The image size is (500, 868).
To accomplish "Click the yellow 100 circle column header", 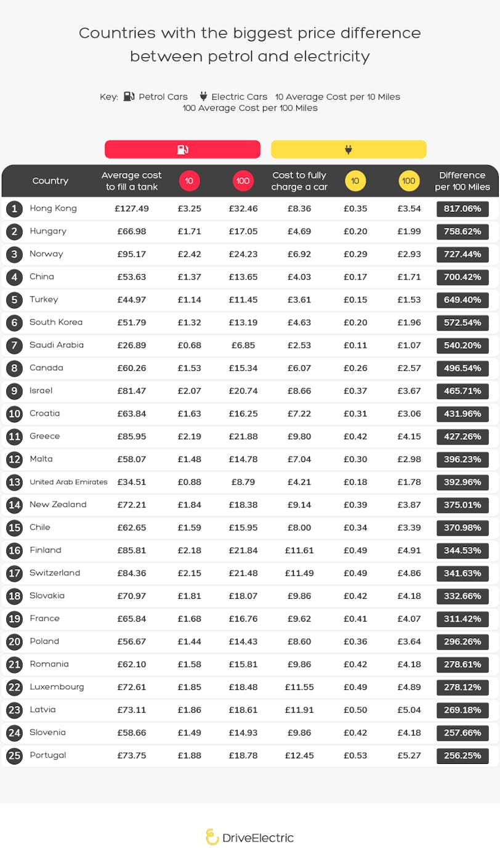I will click(x=409, y=181).
